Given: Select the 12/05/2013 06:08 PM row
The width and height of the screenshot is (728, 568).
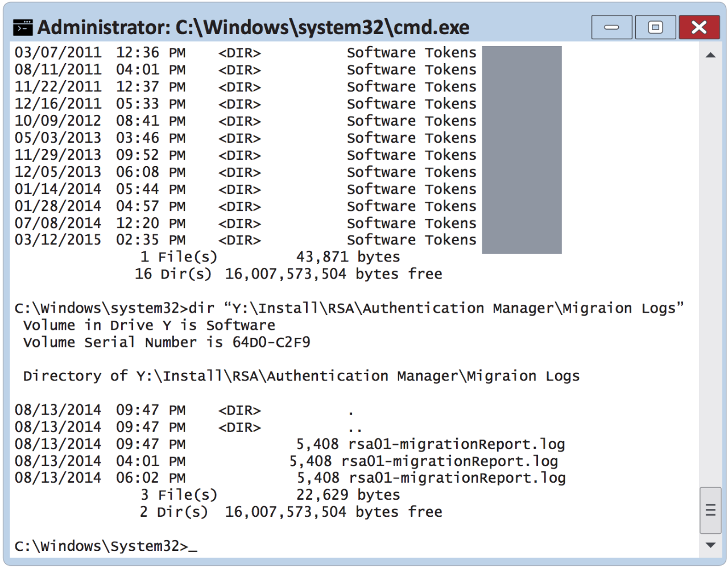Looking at the screenshot, I should click(x=246, y=172).
